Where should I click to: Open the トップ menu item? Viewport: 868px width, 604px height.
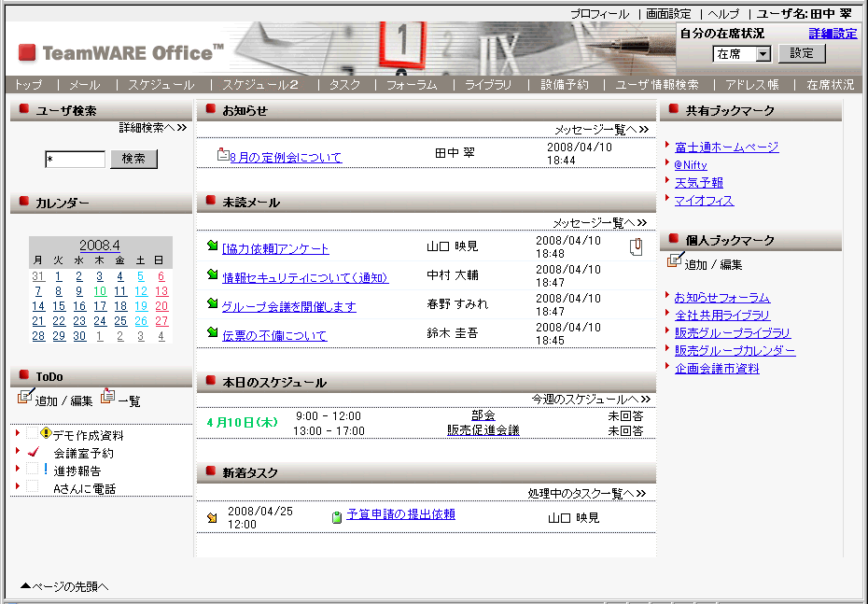click(x=28, y=85)
